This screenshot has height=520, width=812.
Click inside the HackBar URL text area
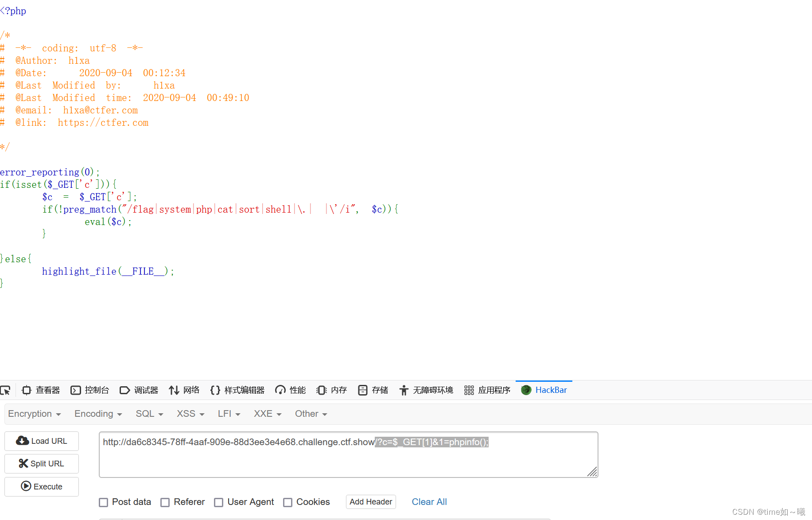tap(349, 455)
